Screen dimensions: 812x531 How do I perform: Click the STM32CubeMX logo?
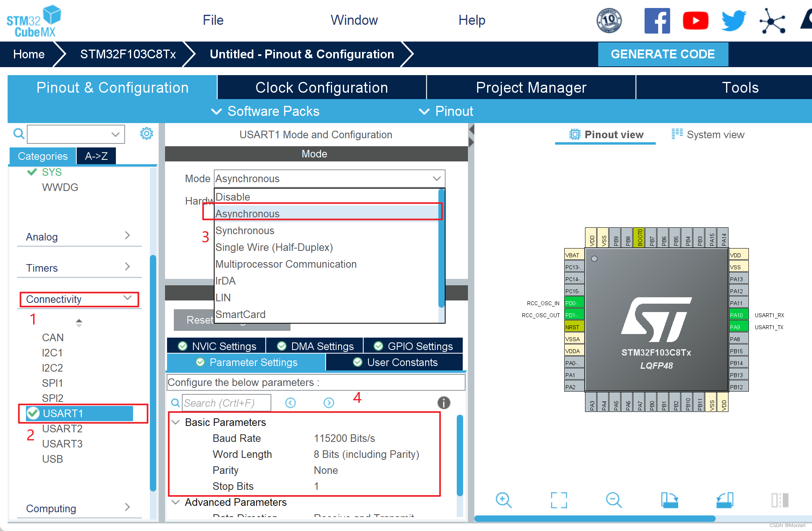(x=34, y=21)
